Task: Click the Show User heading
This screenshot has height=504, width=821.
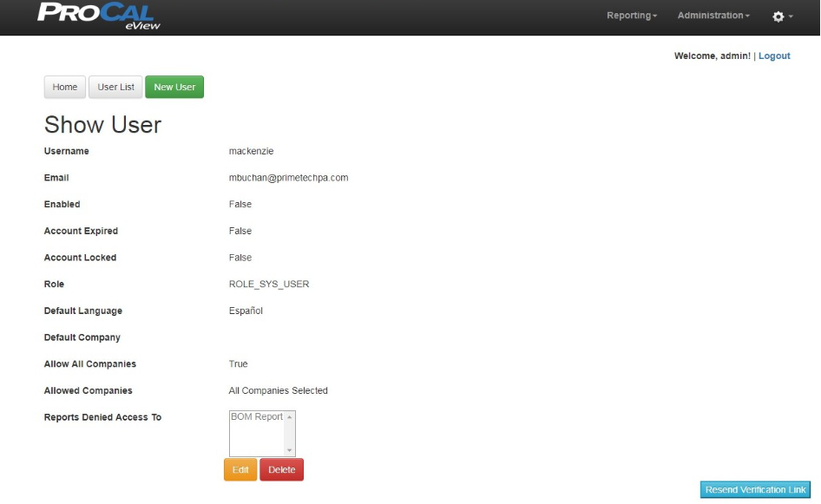Action: [x=102, y=125]
